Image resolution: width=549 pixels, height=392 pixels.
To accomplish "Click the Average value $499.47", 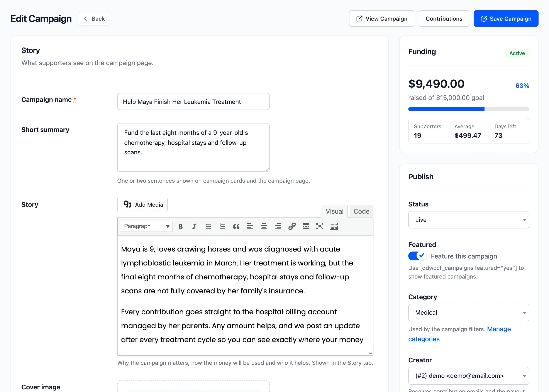I will point(468,136).
